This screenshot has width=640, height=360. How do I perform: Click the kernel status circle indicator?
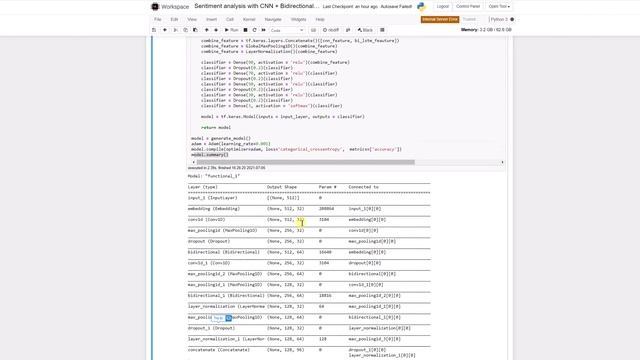[512, 20]
